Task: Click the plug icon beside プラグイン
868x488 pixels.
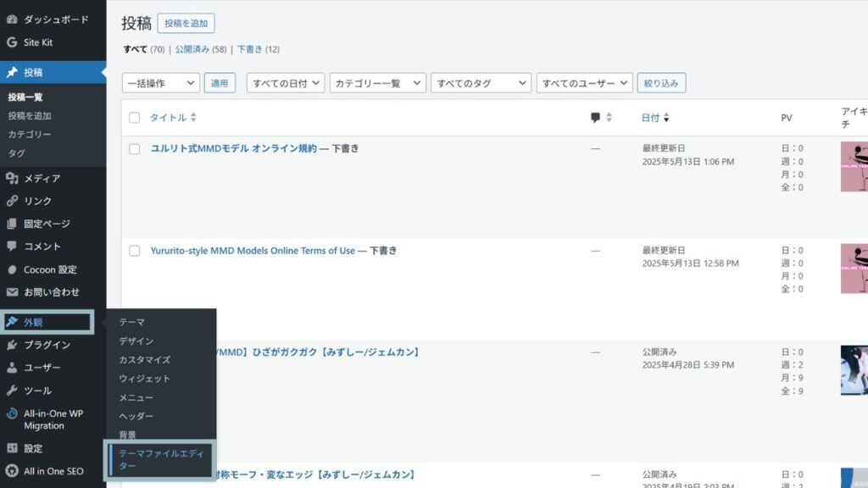Action: (12, 345)
